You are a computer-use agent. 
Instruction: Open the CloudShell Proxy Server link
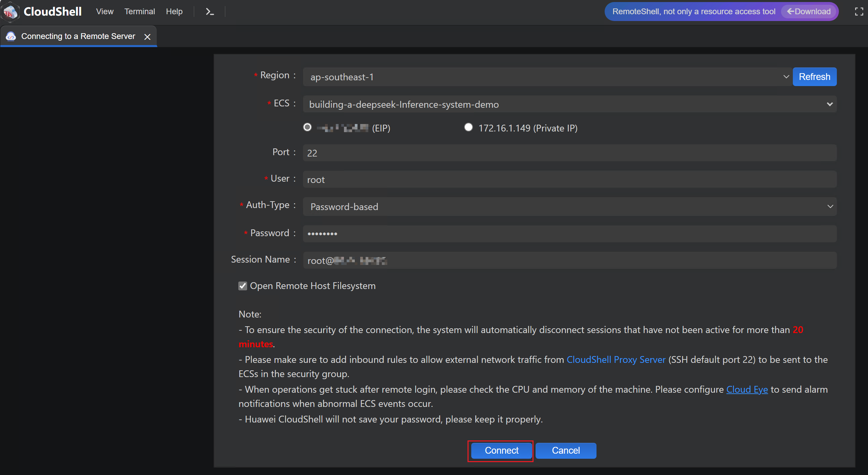[616, 360]
